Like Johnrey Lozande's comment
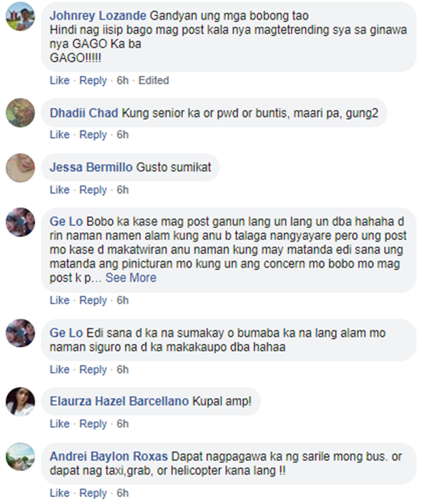 pyautogui.click(x=60, y=80)
